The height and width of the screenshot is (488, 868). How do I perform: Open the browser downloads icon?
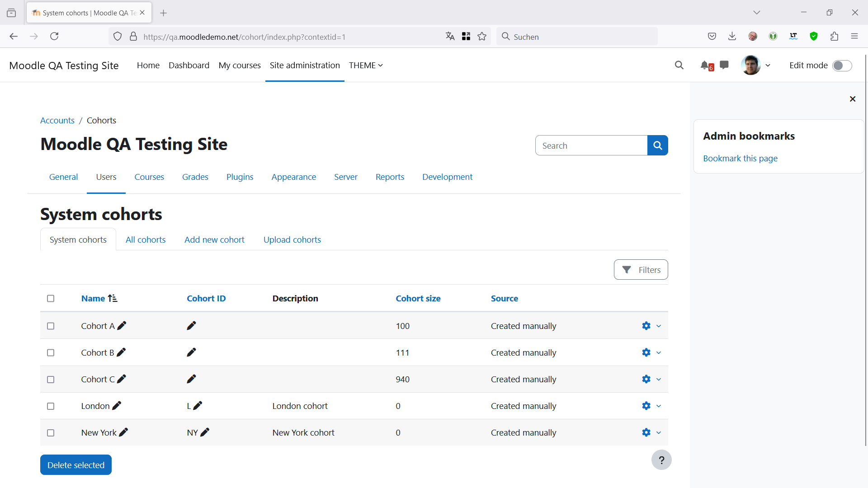[x=732, y=36]
